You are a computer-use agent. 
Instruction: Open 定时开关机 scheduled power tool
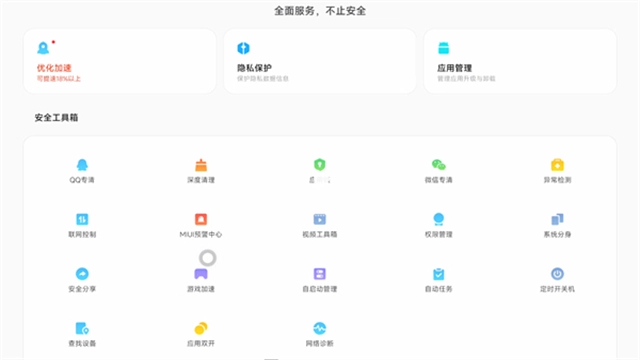pos(558,280)
